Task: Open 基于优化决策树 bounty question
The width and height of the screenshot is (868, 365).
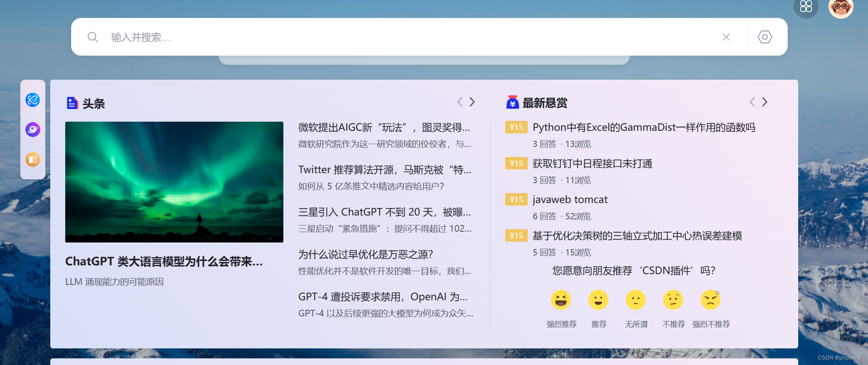Action: pyautogui.click(x=637, y=236)
